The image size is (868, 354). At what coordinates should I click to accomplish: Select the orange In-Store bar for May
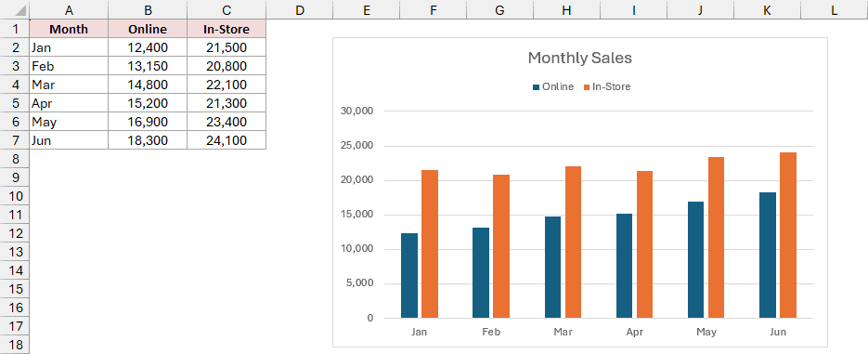point(717,238)
